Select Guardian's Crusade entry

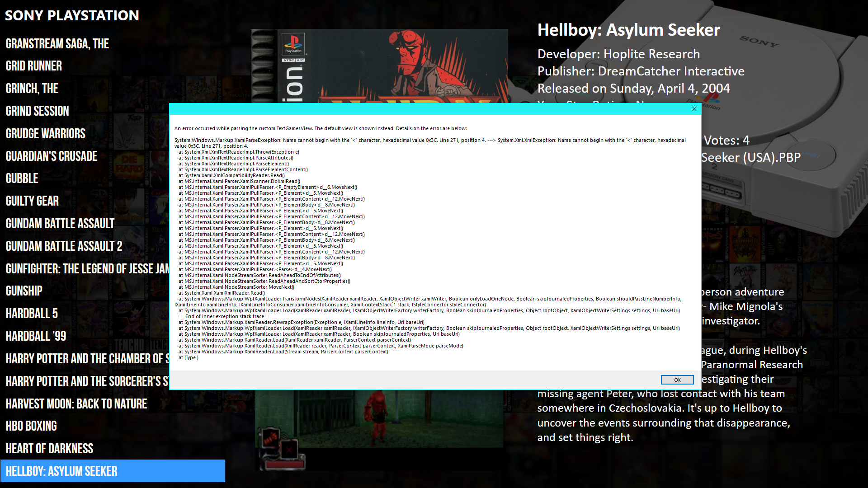click(x=52, y=156)
